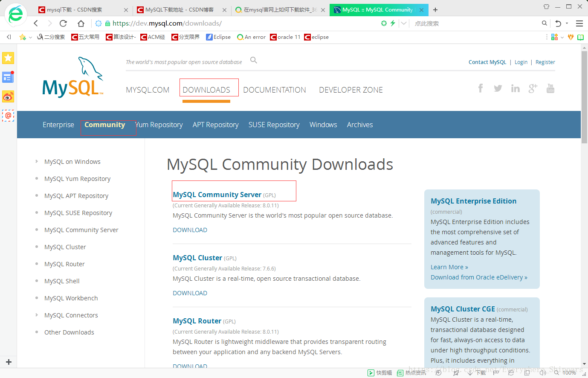Expand MySQL Connectors in the sidebar
Viewport: 588px width, 378px height.
coord(37,315)
